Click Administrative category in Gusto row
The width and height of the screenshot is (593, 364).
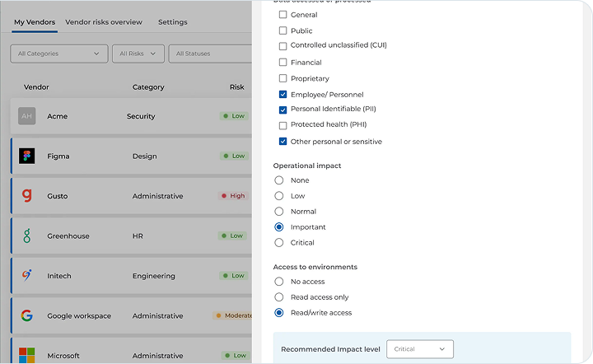click(157, 196)
